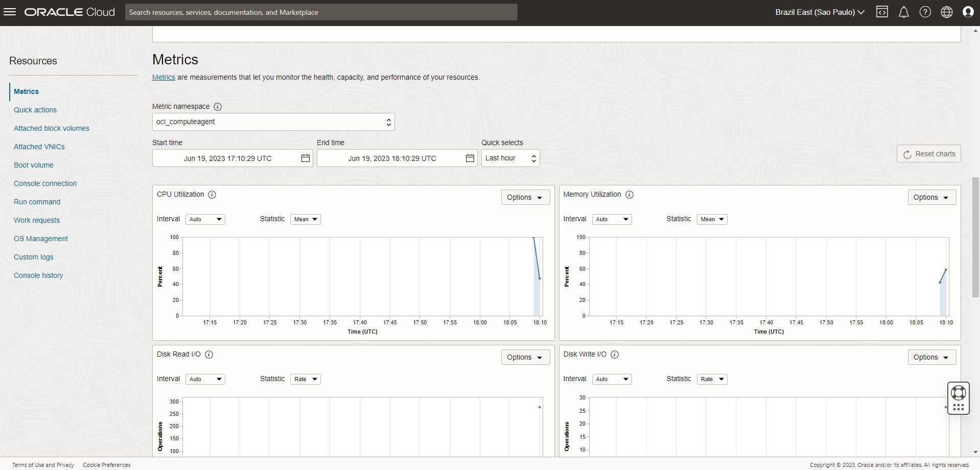Click the scrollbar down arrow
Viewport: 980px width, 470px height.
[x=976, y=452]
